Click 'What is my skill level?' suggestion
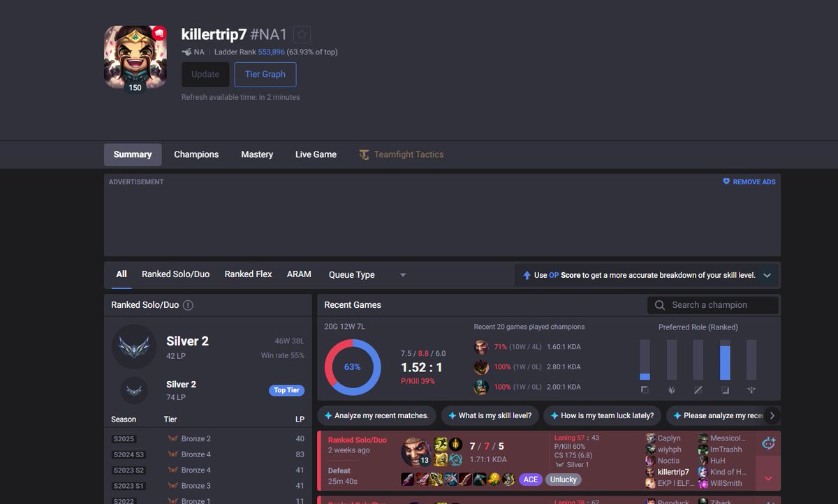Image resolution: width=838 pixels, height=504 pixels. click(x=490, y=415)
